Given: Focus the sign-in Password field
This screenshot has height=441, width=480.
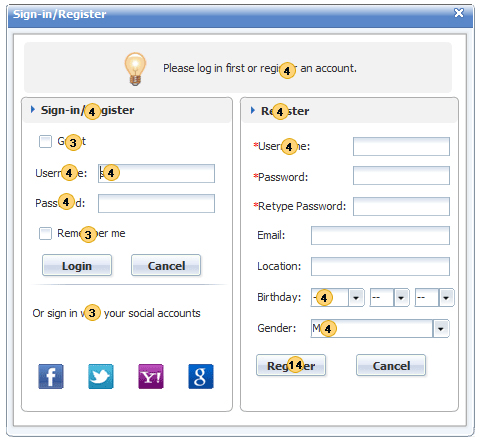Looking at the screenshot, I should [x=156, y=204].
